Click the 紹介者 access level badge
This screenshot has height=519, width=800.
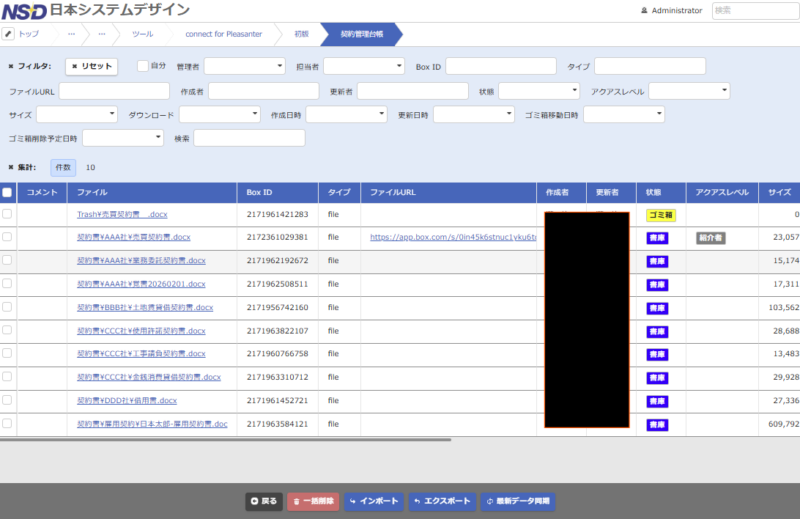(x=710, y=238)
